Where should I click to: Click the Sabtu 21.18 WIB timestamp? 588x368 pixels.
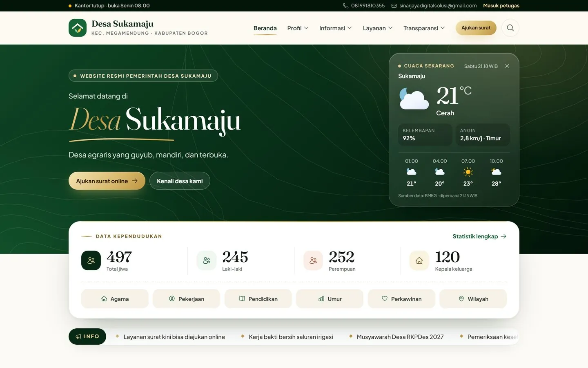click(481, 66)
